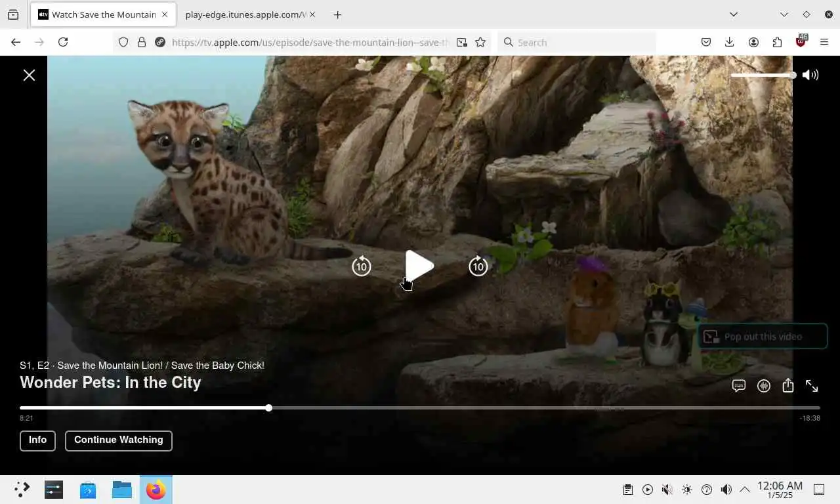This screenshot has height=504, width=840.
Task: Click the Continue Watching button
Action: [x=119, y=440]
